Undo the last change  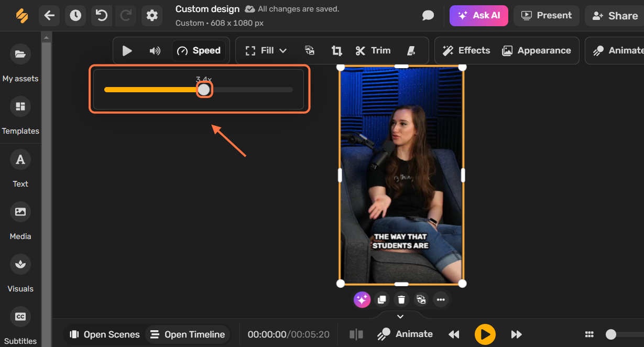tap(102, 16)
